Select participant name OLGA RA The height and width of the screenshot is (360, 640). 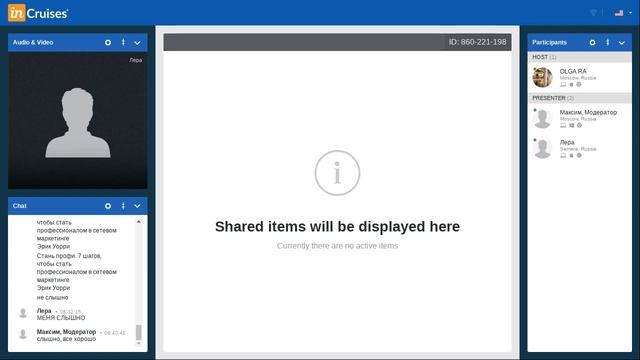click(x=573, y=71)
